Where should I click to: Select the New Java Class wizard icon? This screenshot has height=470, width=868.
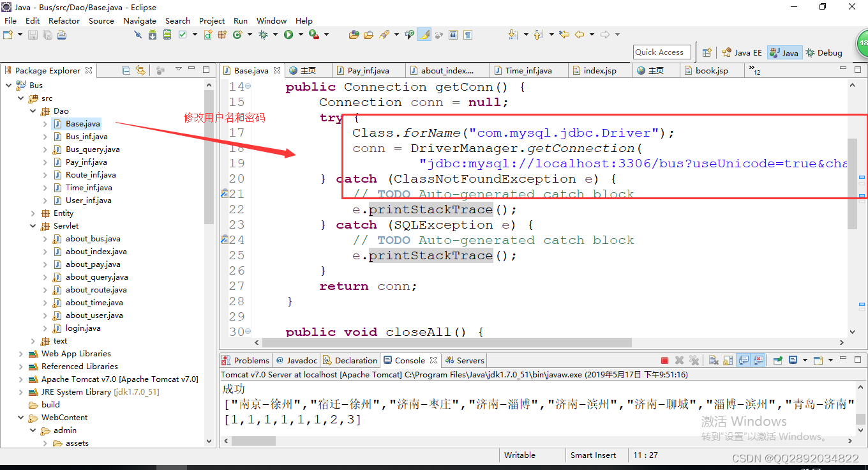237,34
